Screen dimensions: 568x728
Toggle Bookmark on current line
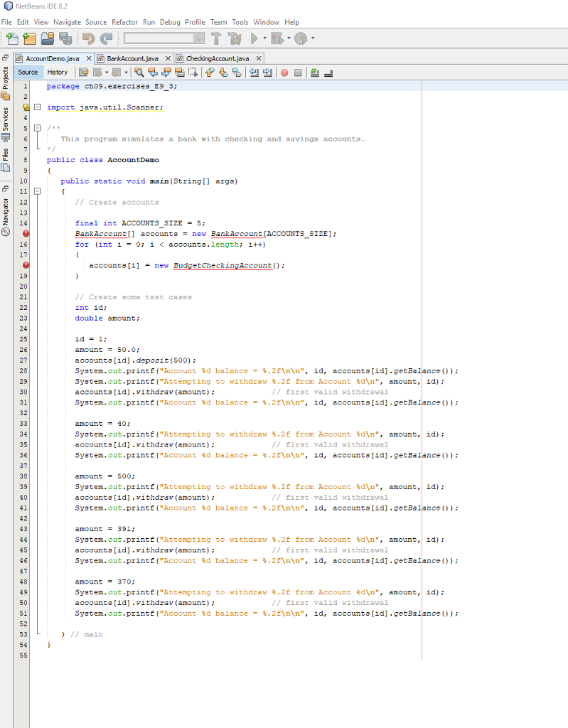(x=237, y=73)
